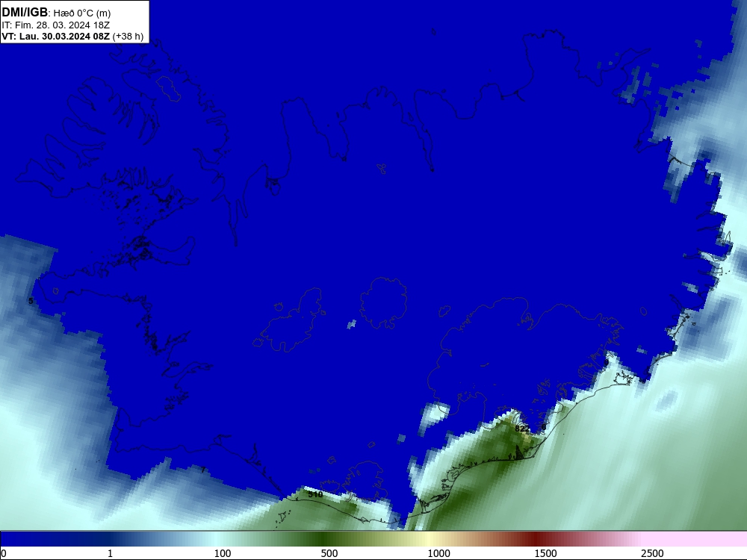Click the legend label '2500'
747x560 pixels.
point(652,553)
